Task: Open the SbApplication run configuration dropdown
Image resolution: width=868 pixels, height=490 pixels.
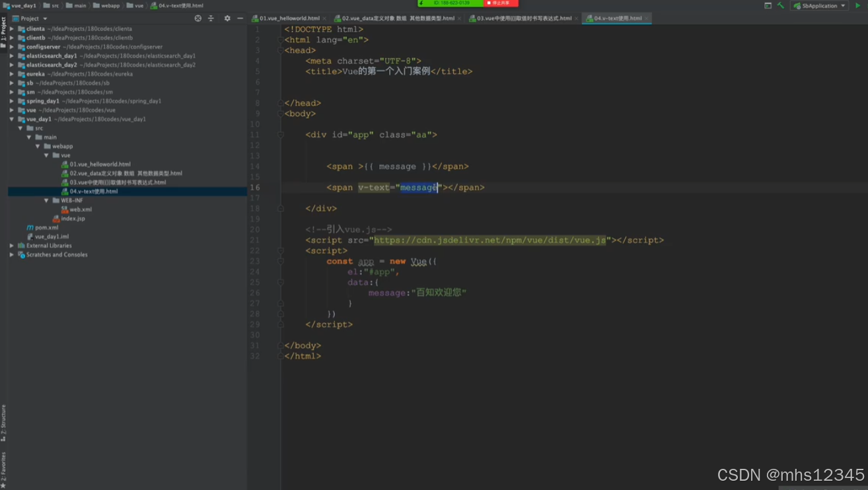Action: pos(820,6)
